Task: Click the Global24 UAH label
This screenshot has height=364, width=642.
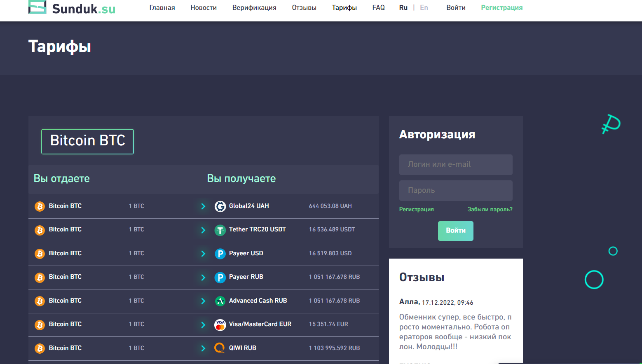Action: [249, 206]
